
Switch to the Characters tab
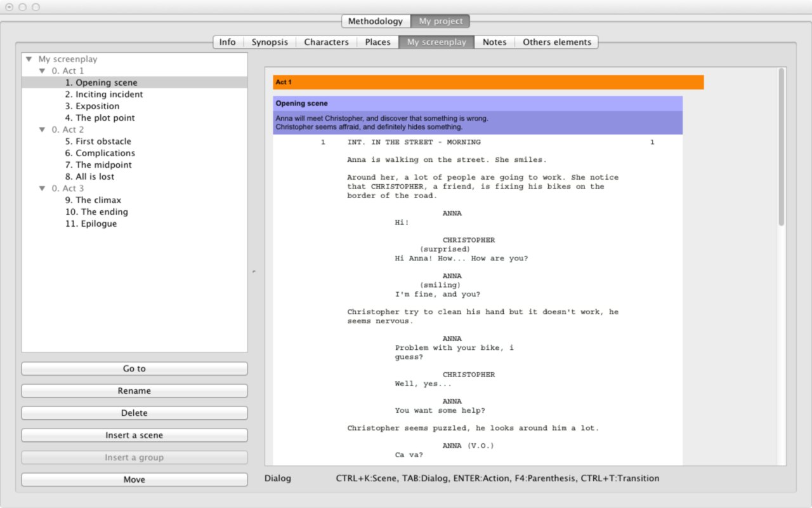[x=326, y=42]
